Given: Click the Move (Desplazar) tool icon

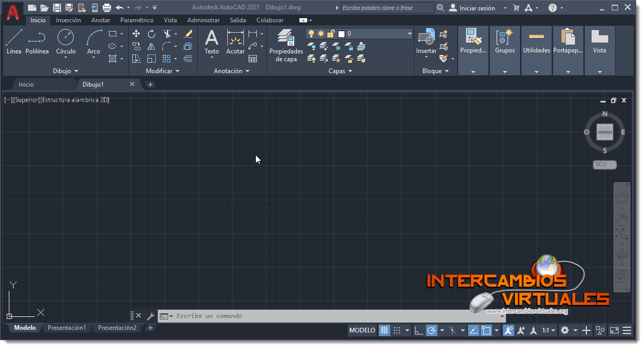Looking at the screenshot, I should click(136, 34).
